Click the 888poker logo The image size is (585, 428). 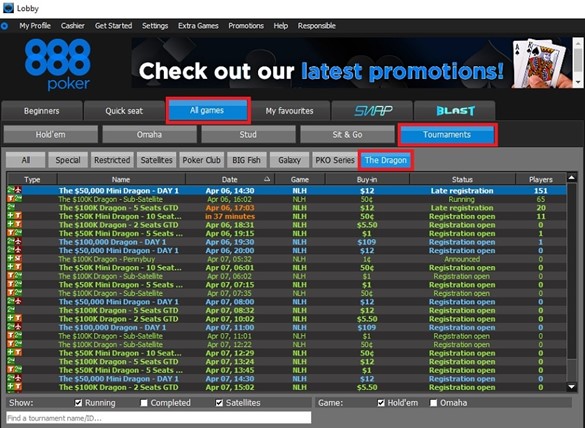click(58, 65)
